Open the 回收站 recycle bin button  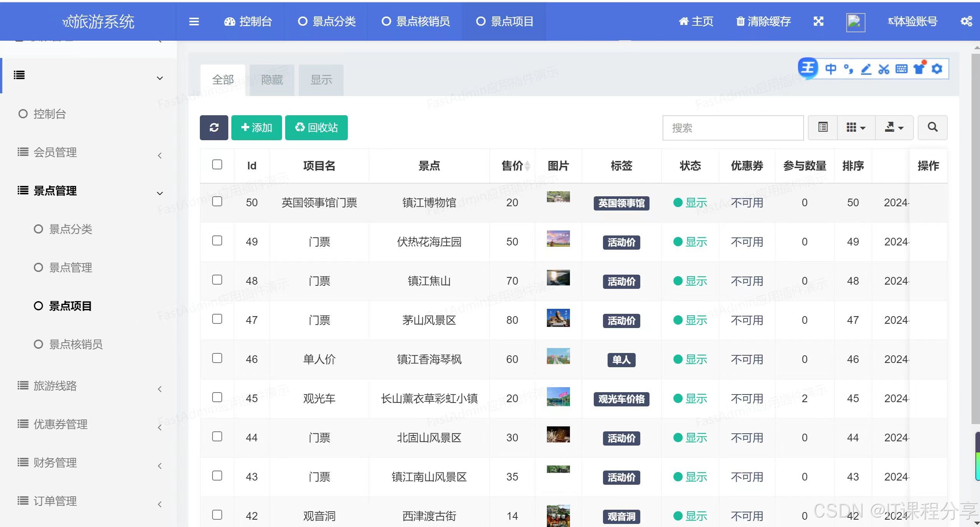316,128
